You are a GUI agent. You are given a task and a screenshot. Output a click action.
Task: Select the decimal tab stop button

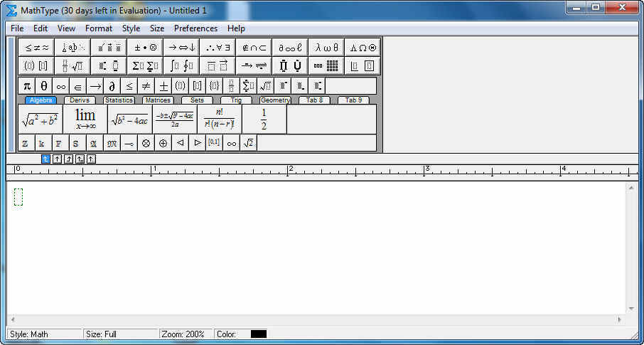click(91, 159)
